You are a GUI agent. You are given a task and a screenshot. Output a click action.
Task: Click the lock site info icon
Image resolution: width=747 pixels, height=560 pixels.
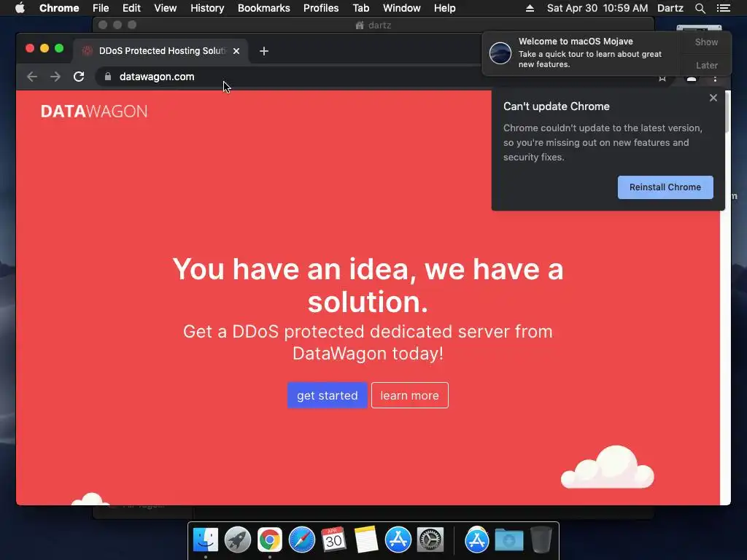pos(108,77)
